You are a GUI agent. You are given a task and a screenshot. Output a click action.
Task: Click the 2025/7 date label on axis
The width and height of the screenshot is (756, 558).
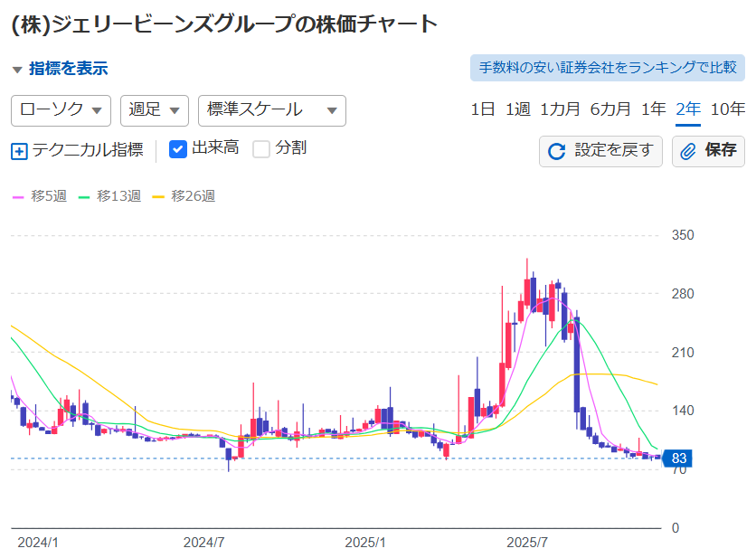tap(527, 543)
